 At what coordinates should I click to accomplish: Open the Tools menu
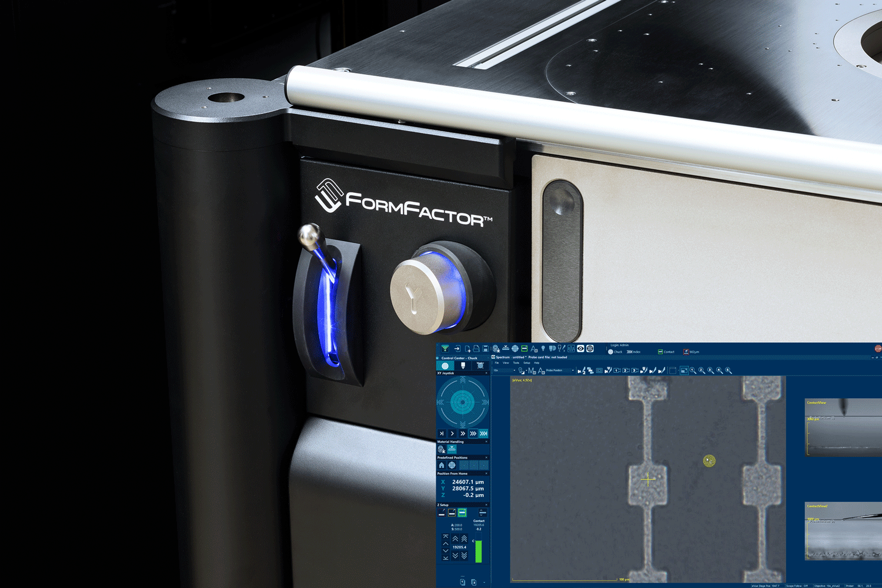tap(516, 363)
